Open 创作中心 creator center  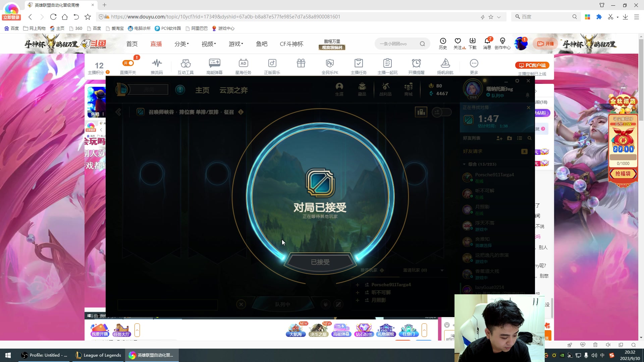(x=502, y=44)
